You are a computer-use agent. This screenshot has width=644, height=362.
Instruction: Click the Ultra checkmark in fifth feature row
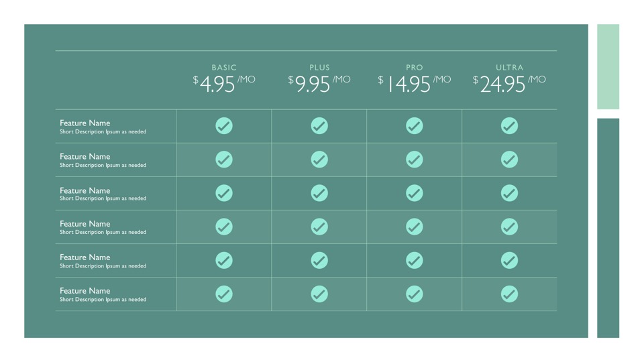tap(509, 260)
